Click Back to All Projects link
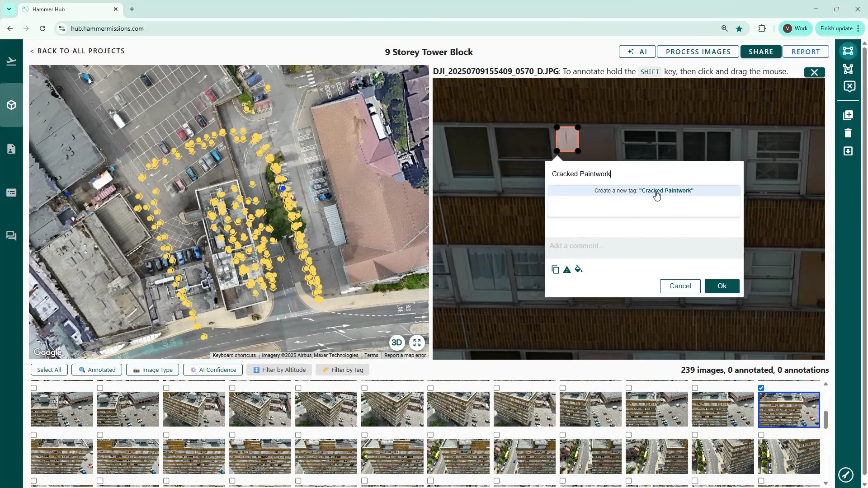The width and height of the screenshot is (868, 488). pyautogui.click(x=77, y=51)
